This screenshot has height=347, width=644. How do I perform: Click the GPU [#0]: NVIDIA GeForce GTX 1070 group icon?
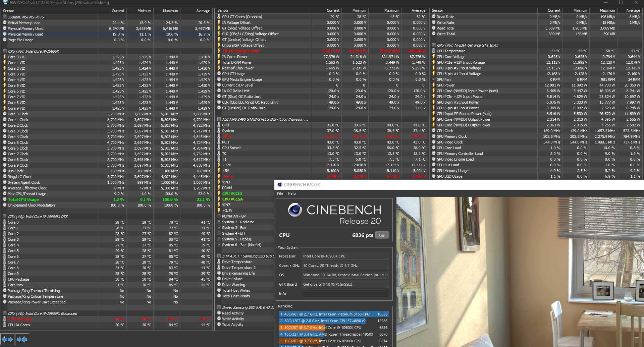click(x=434, y=45)
